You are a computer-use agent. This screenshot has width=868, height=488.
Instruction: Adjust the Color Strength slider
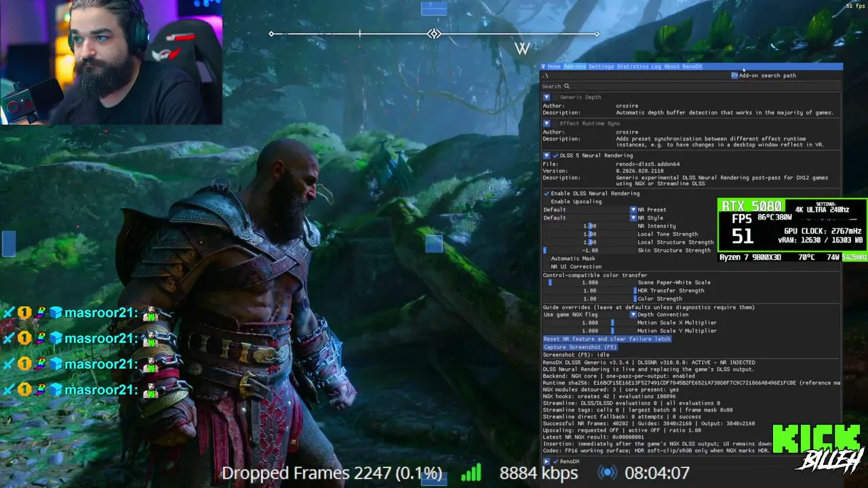pos(589,299)
